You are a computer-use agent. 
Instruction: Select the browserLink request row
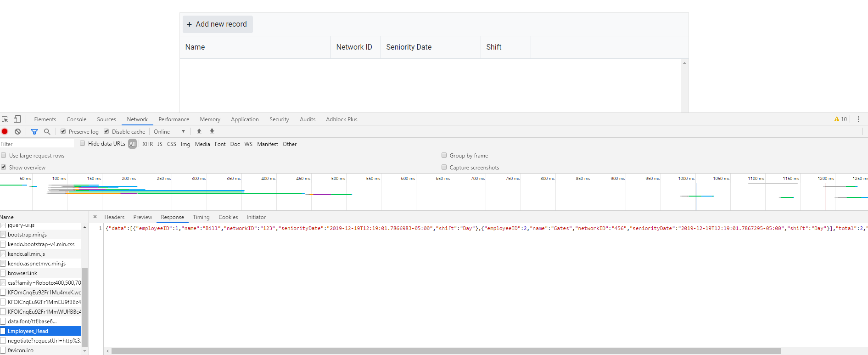(x=40, y=273)
